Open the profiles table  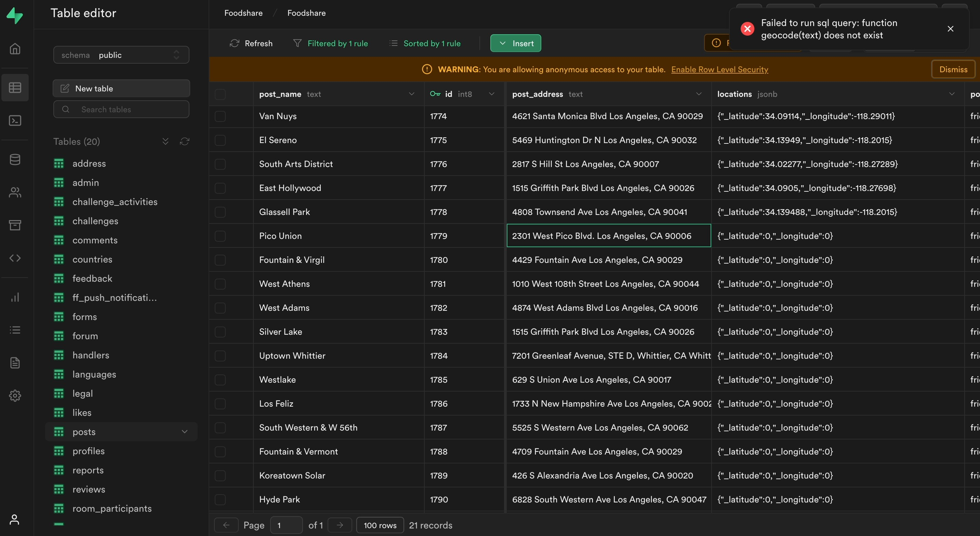[x=88, y=451]
